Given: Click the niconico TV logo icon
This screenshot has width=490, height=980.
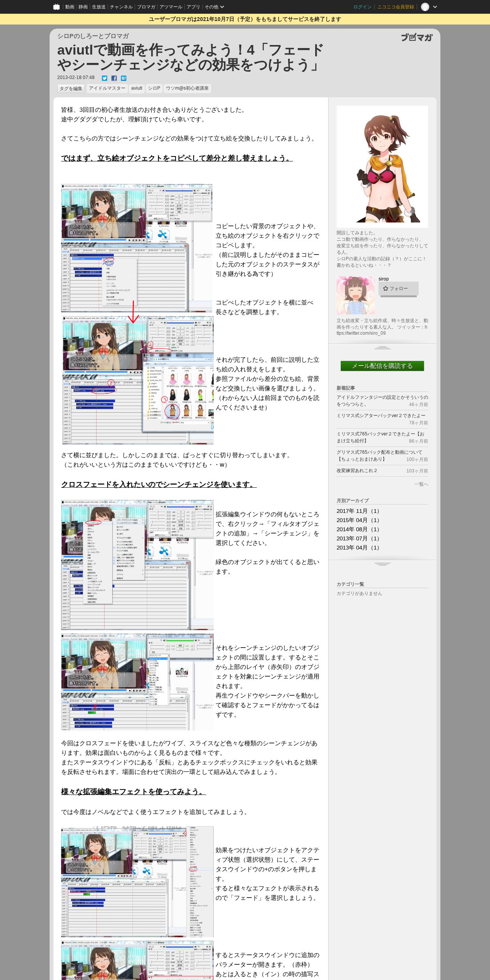Looking at the screenshot, I should click(x=56, y=7).
